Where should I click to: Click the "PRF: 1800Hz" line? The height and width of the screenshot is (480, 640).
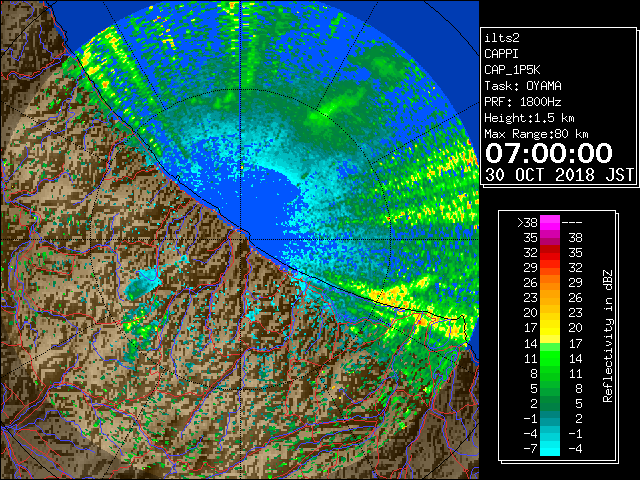coord(523,102)
